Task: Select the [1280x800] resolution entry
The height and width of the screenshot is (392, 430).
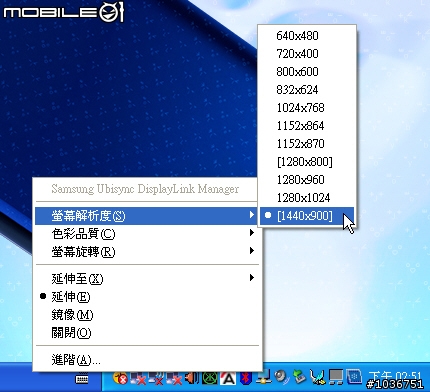Action: tap(307, 162)
